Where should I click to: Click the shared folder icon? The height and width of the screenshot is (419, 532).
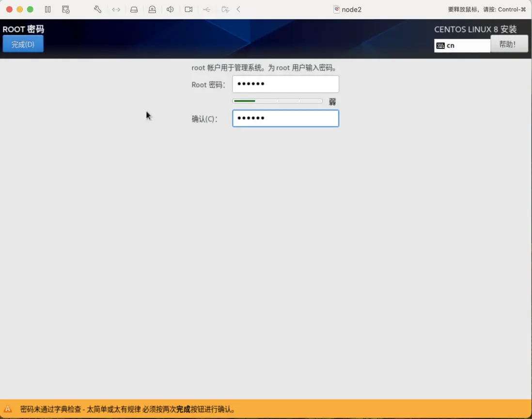point(225,10)
